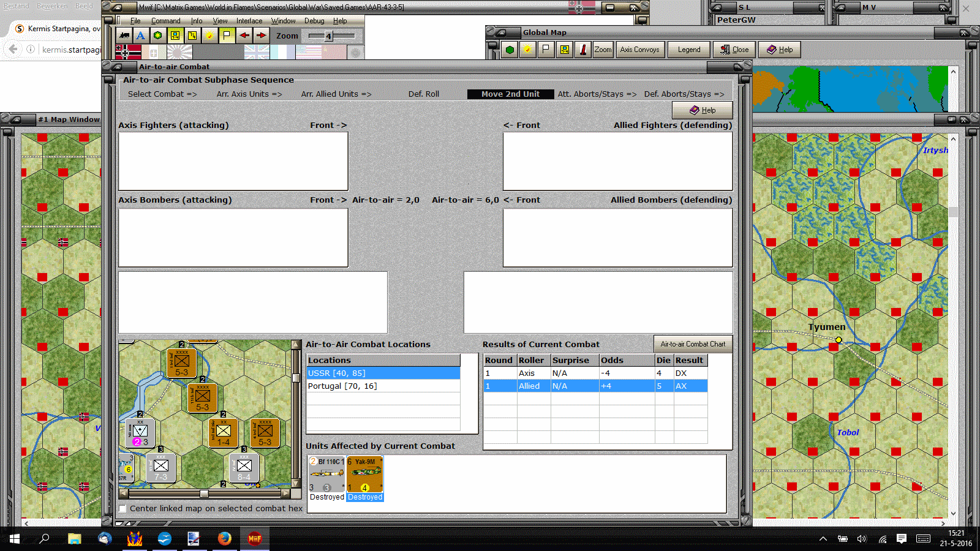The height and width of the screenshot is (551, 980).
Task: Click the green hexagon icon in Global Map toolbar
Action: click(x=510, y=50)
